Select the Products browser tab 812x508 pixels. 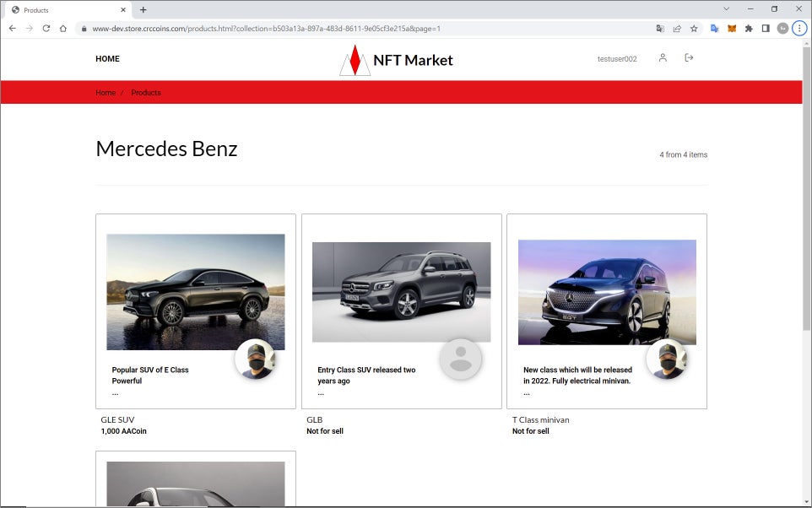tap(69, 10)
